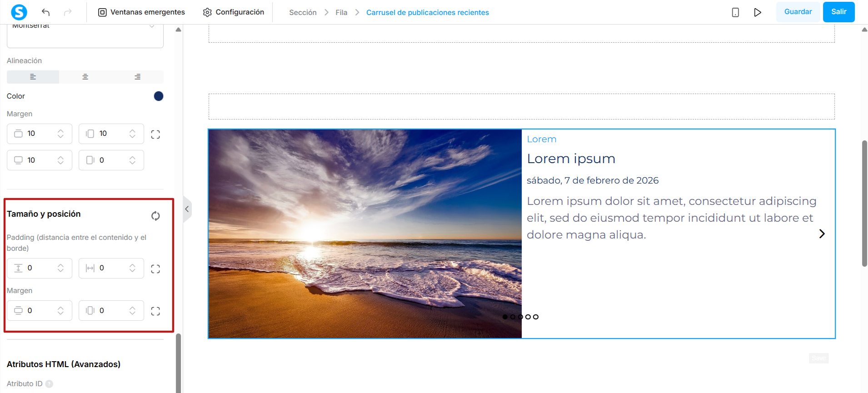This screenshot has width=868, height=393.
Task: Collapse the left settings panel
Action: click(187, 209)
